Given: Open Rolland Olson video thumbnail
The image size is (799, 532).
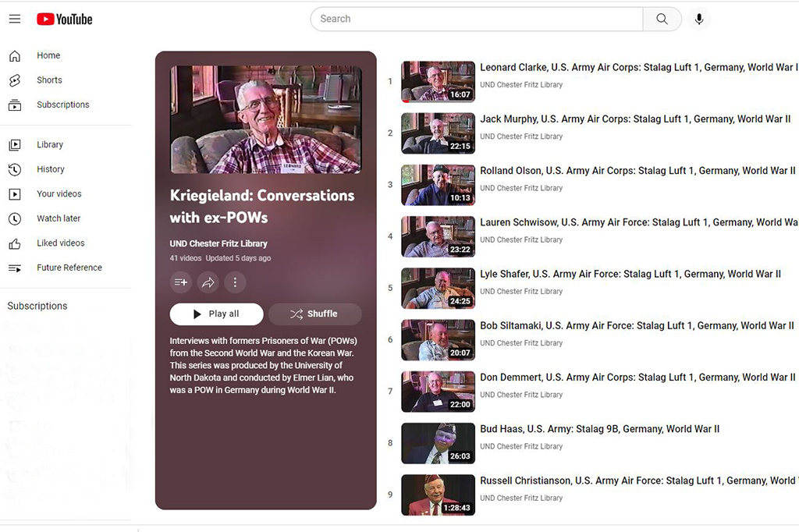Looking at the screenshot, I should click(x=439, y=185).
